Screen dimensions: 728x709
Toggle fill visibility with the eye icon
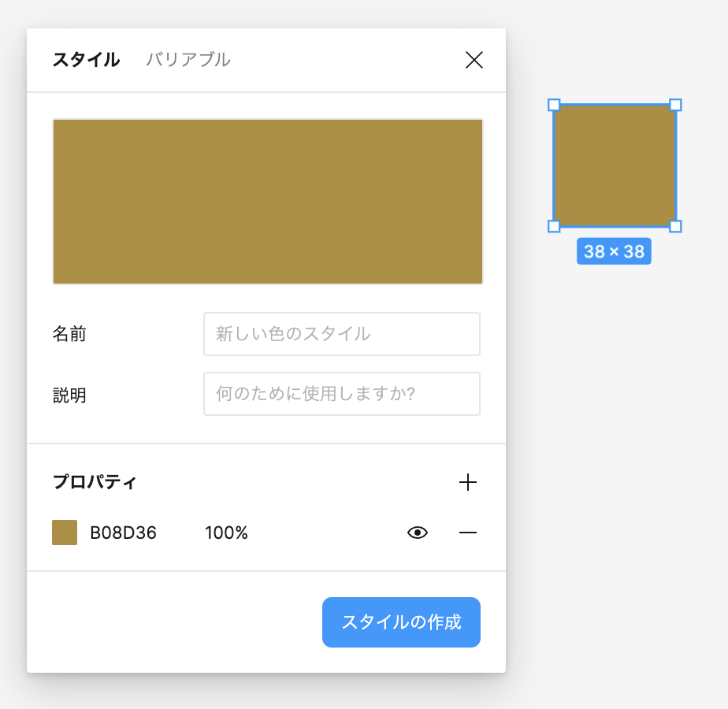point(418,533)
